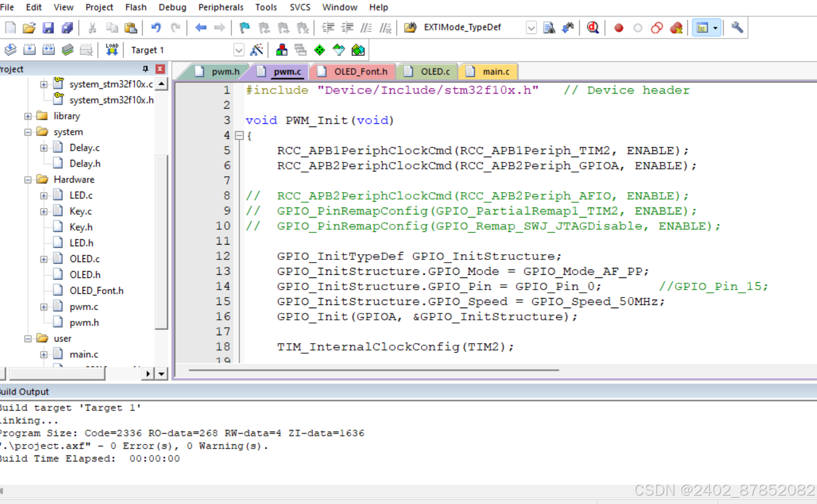This screenshot has width=817, height=504.
Task: Open the Peripherals menu
Action: (221, 7)
